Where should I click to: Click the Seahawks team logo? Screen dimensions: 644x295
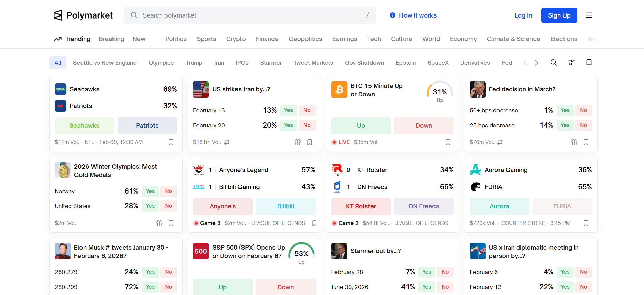pos(61,89)
